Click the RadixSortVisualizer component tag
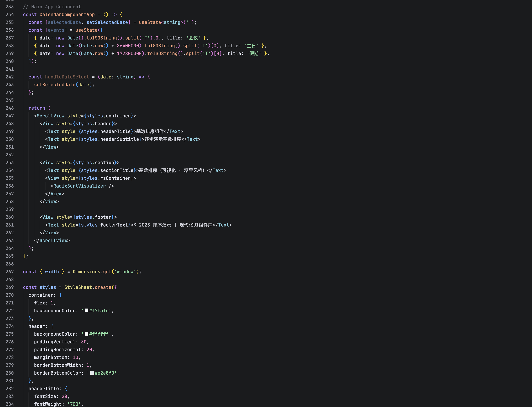Viewport: 532px width, 407px height. click(x=79, y=186)
